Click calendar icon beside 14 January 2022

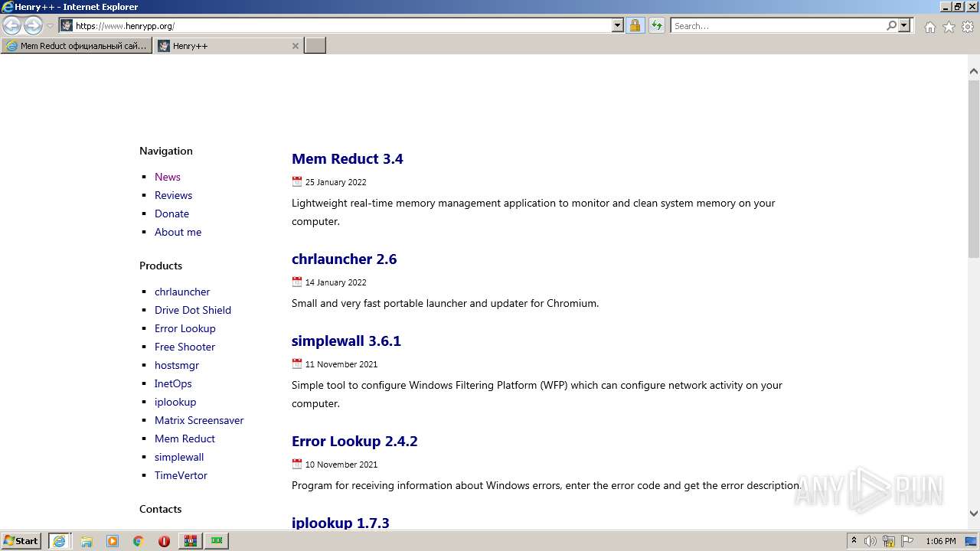coord(297,282)
